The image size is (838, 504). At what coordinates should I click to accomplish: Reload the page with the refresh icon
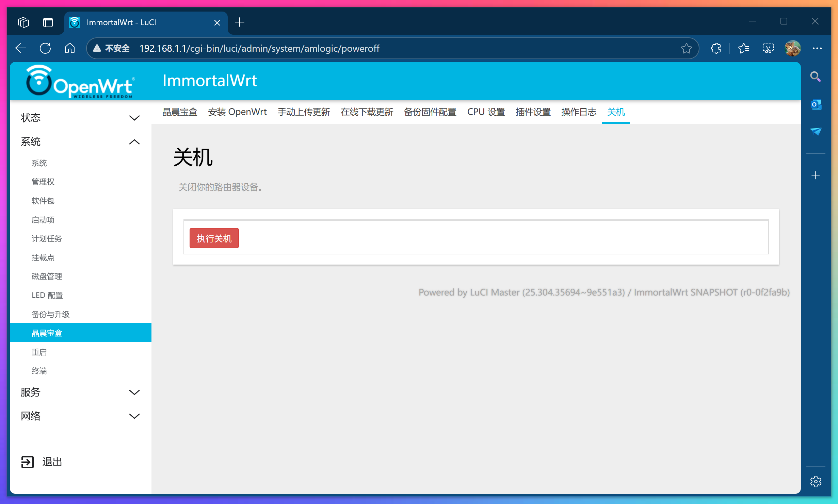pyautogui.click(x=45, y=48)
